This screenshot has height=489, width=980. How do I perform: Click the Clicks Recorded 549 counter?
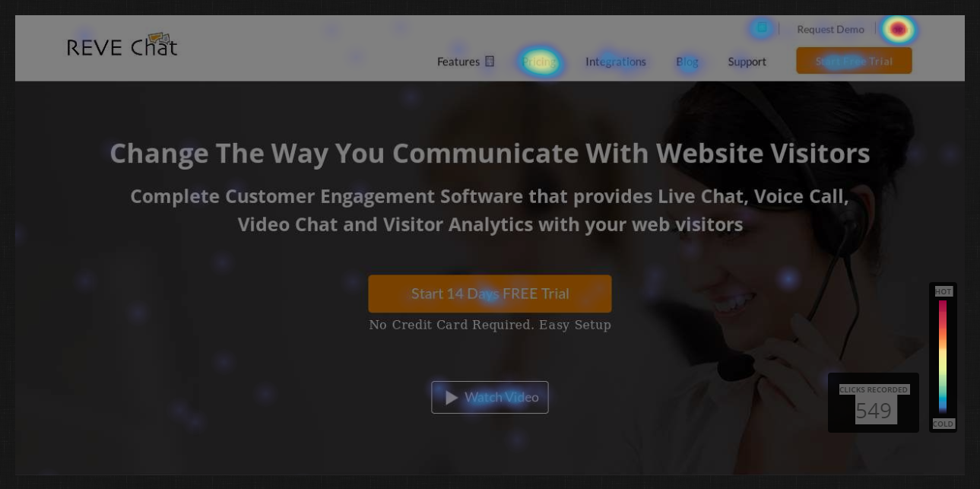coord(874,403)
